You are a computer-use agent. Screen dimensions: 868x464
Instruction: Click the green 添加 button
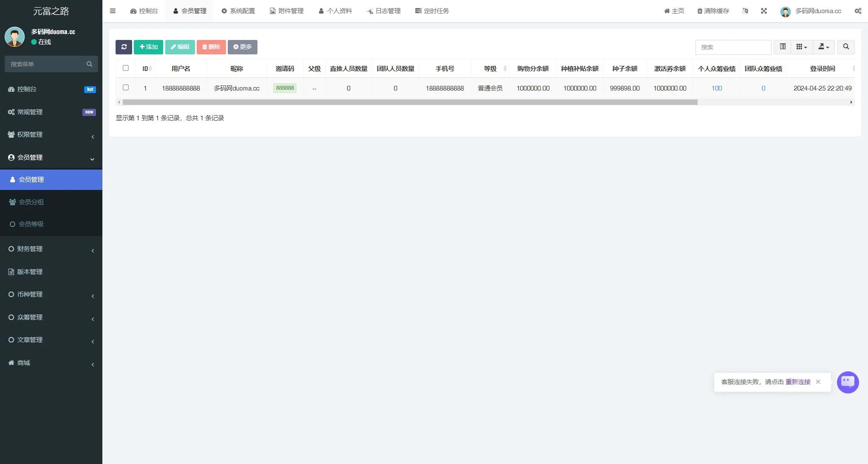(x=148, y=47)
